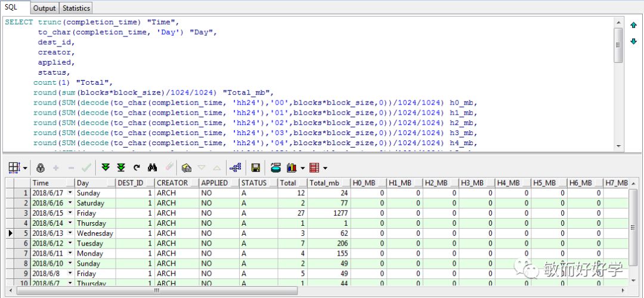This screenshot has width=644, height=298.
Task: Click the result grid vertical scrollbar
Action: pyautogui.click(x=633, y=233)
